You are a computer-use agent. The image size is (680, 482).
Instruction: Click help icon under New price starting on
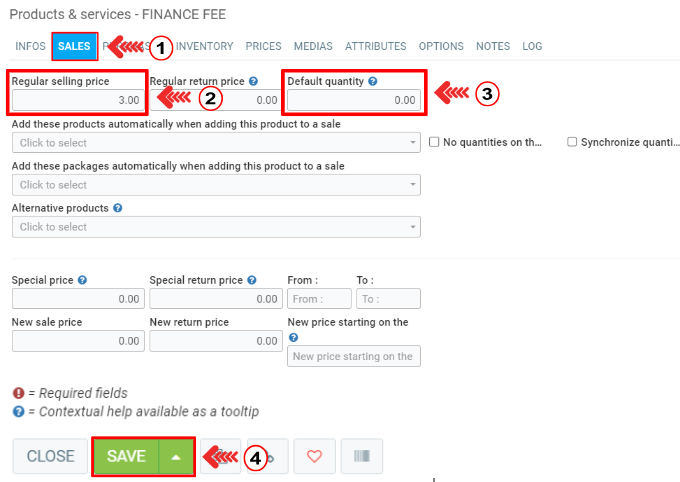point(293,337)
